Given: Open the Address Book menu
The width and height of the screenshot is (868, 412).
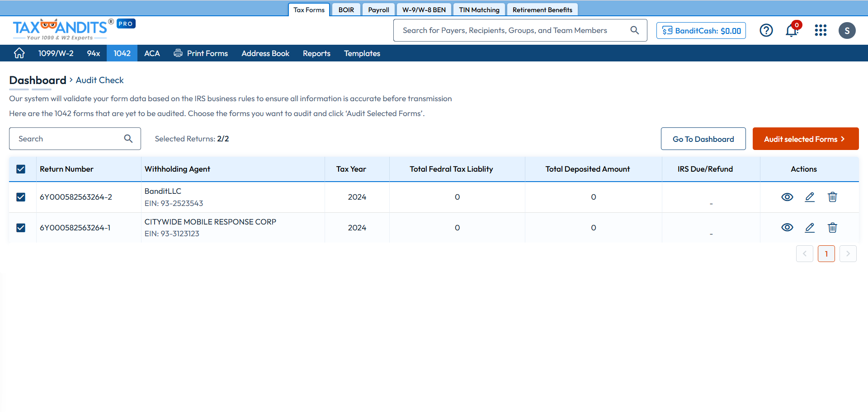Looking at the screenshot, I should tap(265, 53).
